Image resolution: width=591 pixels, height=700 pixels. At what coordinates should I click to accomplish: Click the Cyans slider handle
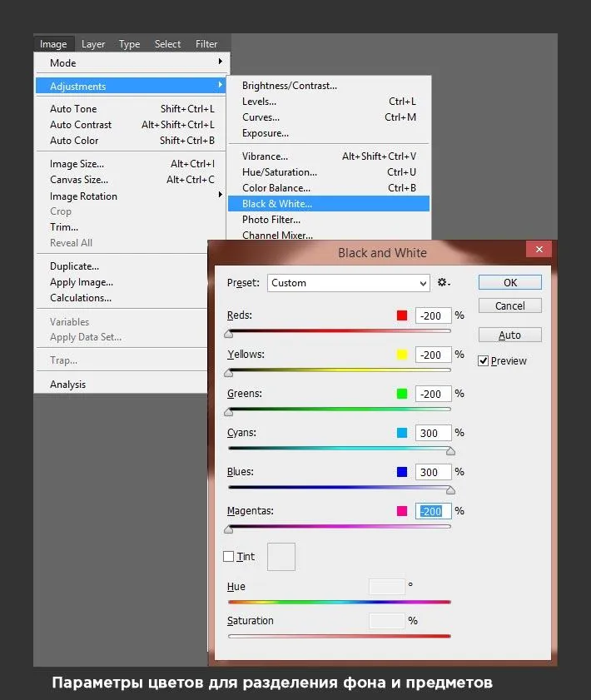point(451,451)
